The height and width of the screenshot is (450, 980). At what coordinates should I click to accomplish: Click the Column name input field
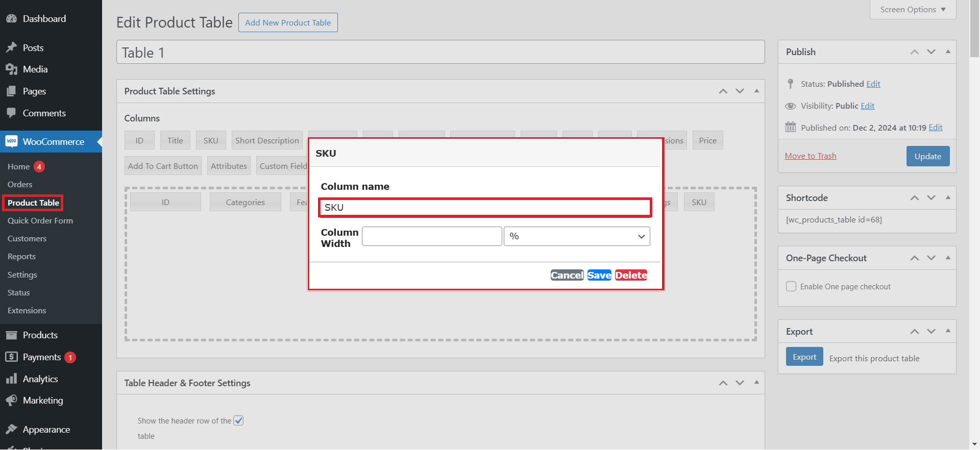pyautogui.click(x=485, y=208)
